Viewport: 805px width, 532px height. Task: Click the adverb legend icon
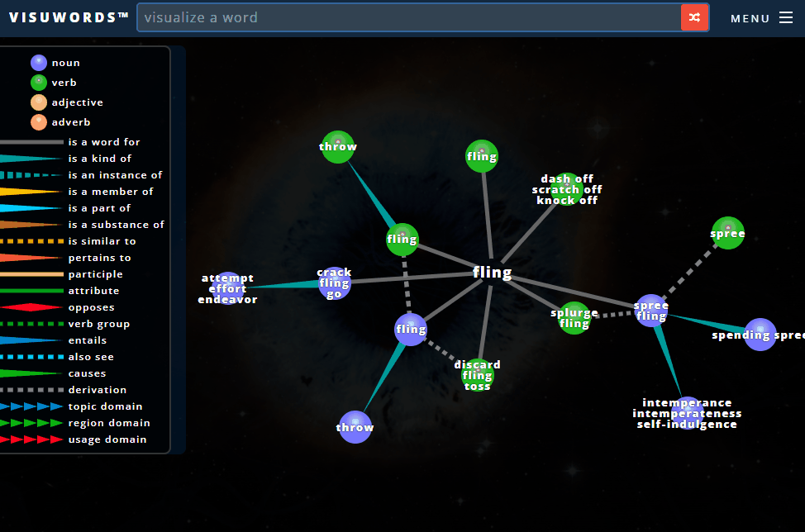(38, 121)
